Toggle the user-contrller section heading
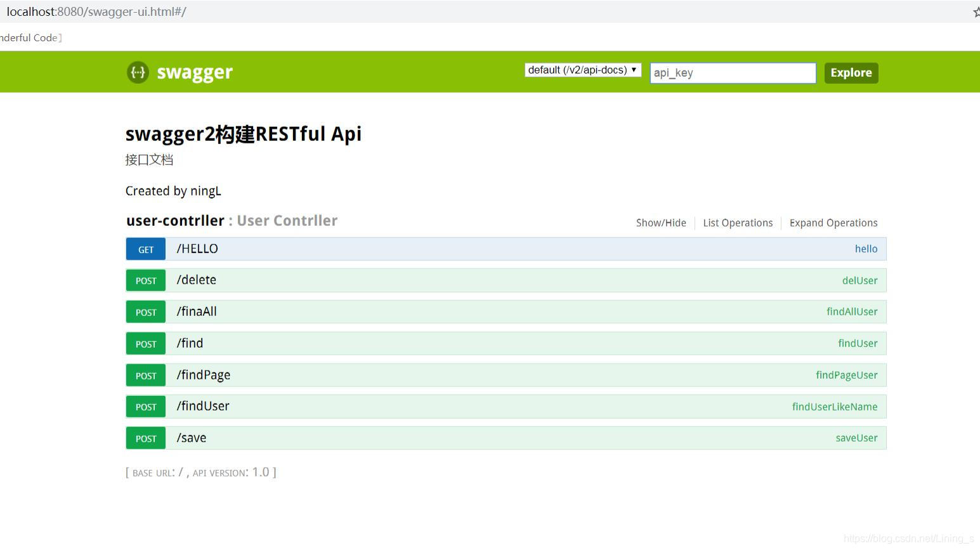This screenshot has width=980, height=550. (175, 221)
